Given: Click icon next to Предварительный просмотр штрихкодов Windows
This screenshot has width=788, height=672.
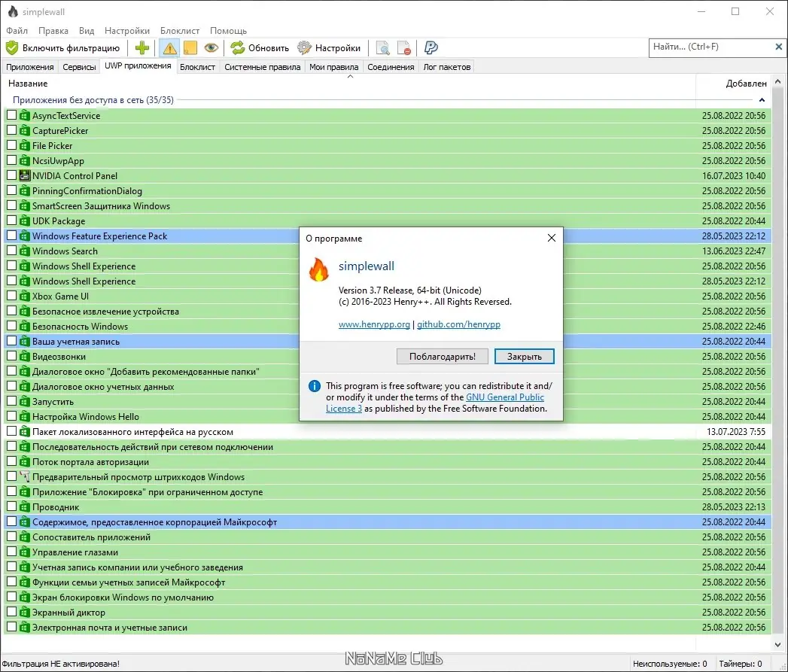Looking at the screenshot, I should [25, 476].
